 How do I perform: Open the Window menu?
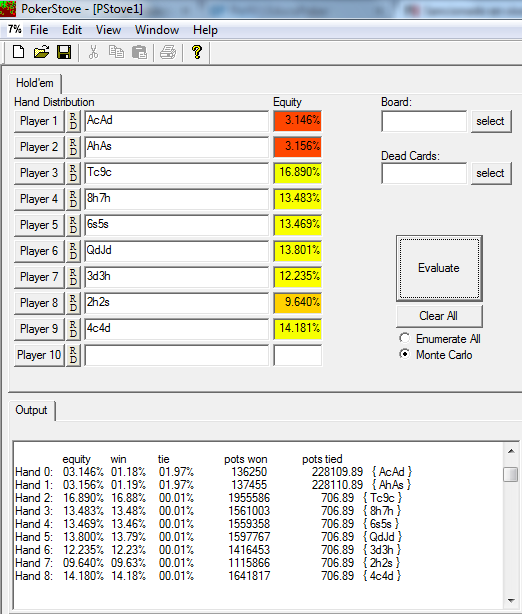(x=157, y=30)
